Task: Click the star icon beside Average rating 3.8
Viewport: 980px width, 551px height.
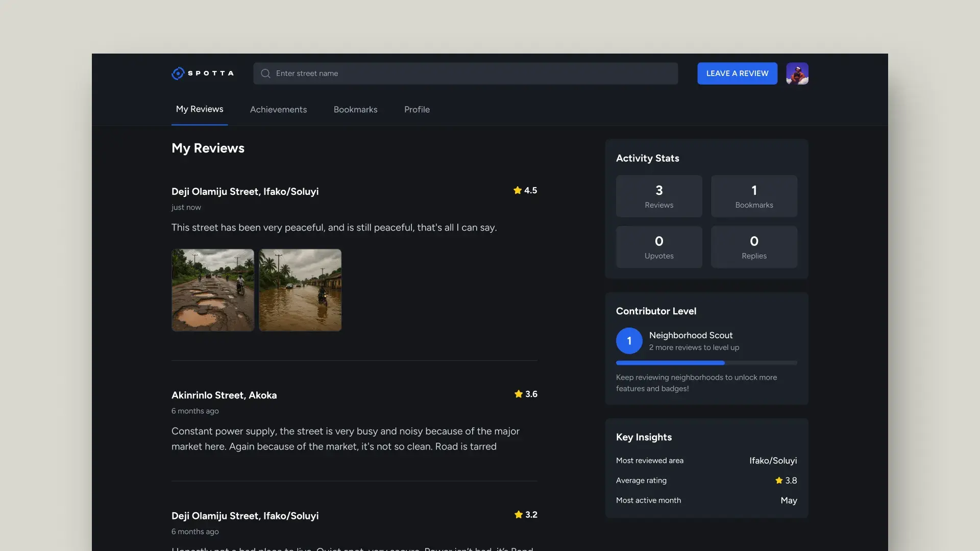Action: pyautogui.click(x=778, y=480)
